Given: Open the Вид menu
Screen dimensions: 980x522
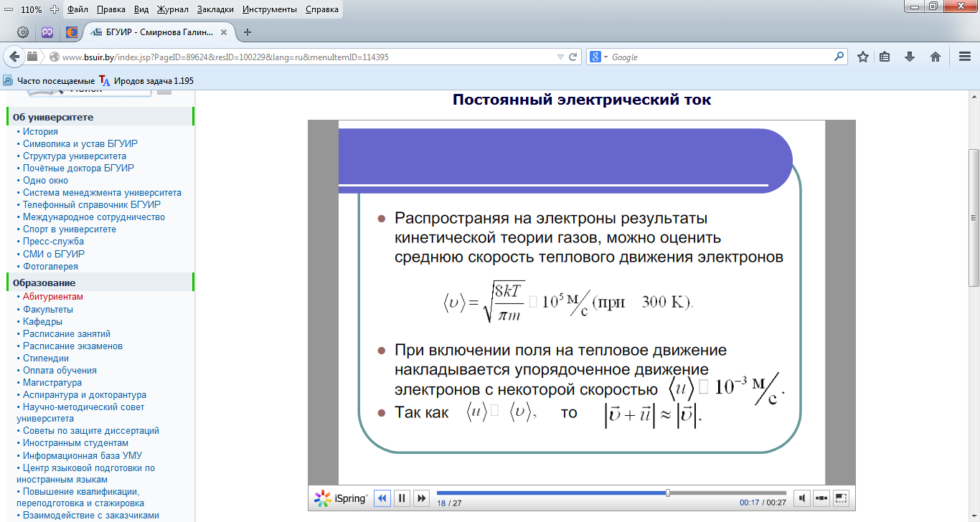Looking at the screenshot, I should point(141,10).
